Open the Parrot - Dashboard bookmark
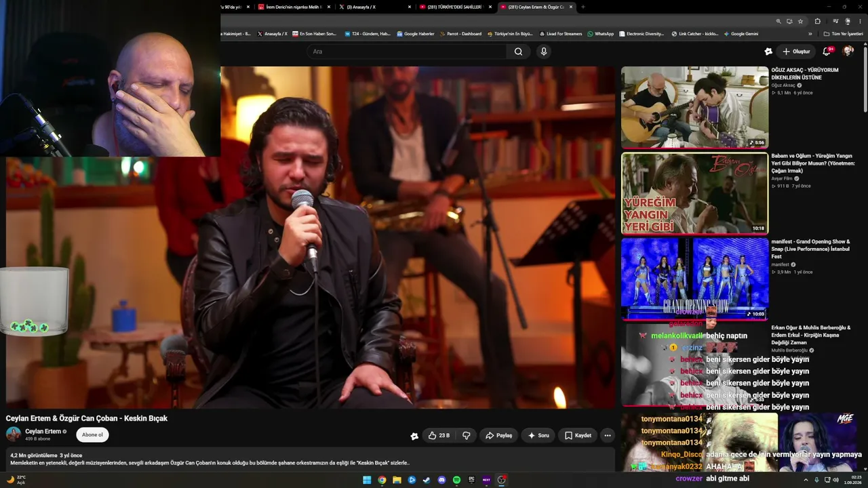 click(460, 34)
